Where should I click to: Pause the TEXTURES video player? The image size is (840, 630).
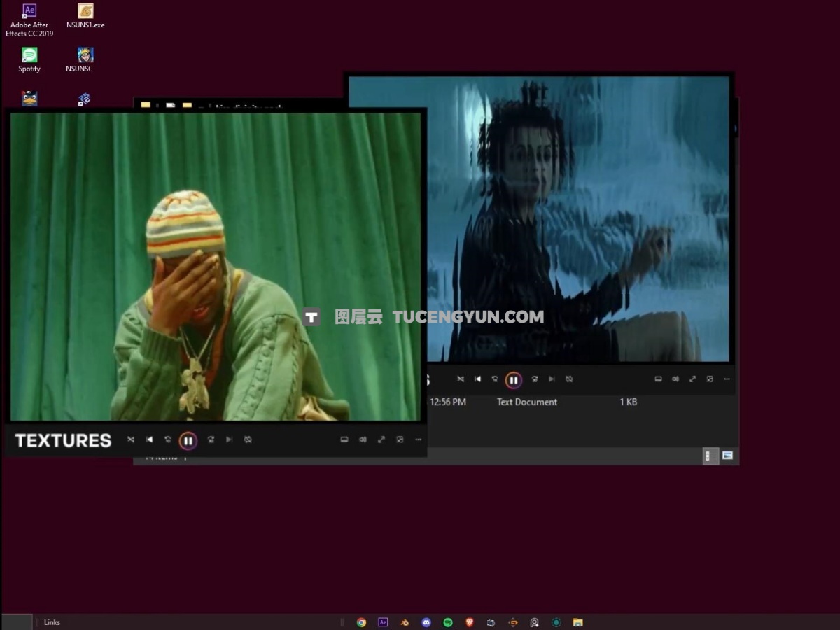(x=188, y=440)
